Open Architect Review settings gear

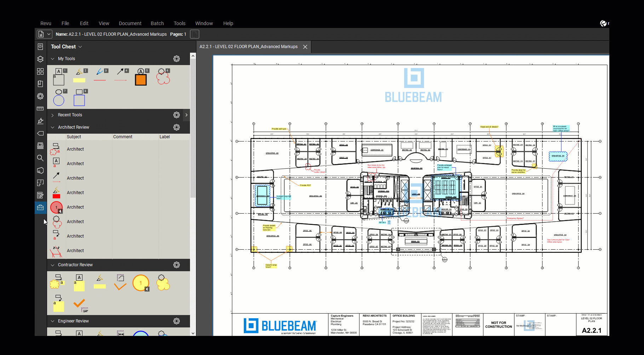click(177, 127)
